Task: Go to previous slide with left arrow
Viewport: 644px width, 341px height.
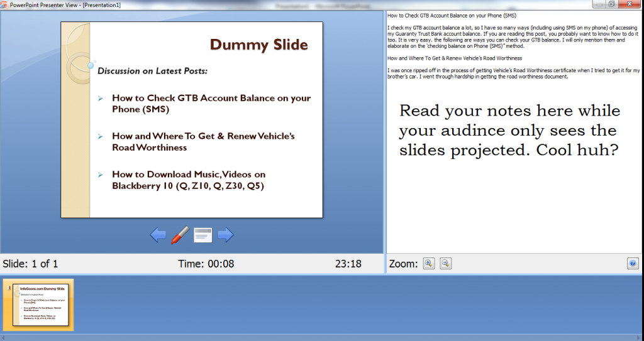Action: coord(158,235)
